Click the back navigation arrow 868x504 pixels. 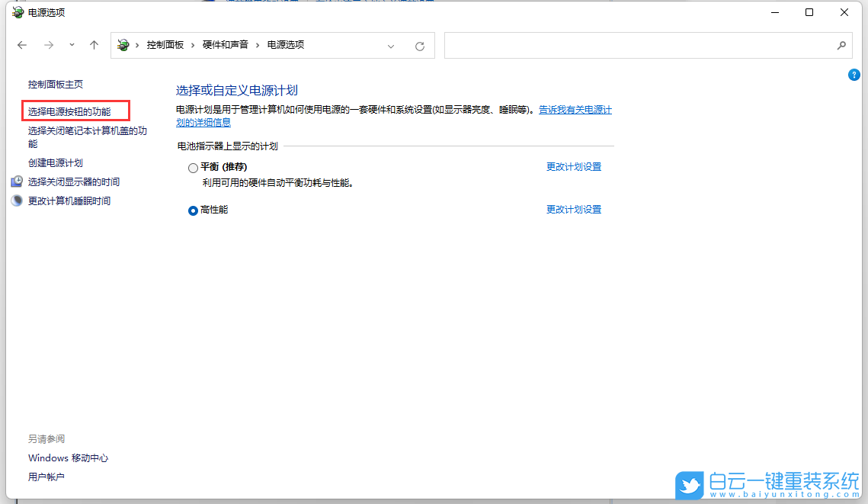[x=22, y=45]
